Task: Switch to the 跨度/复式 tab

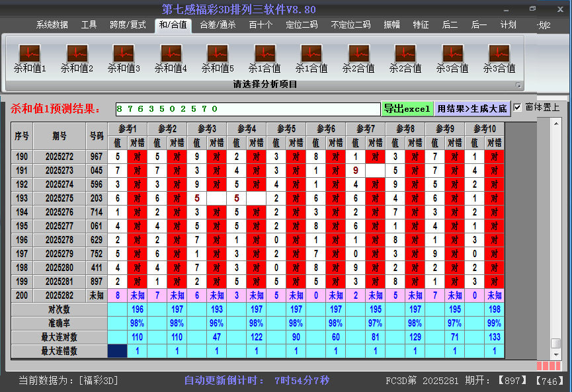Action: 128,25
